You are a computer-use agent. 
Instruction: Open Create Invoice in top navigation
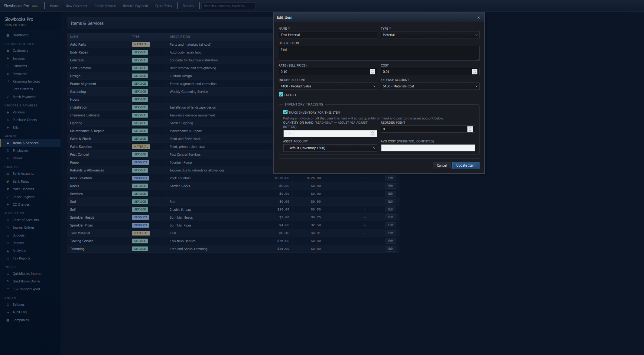[105, 6]
